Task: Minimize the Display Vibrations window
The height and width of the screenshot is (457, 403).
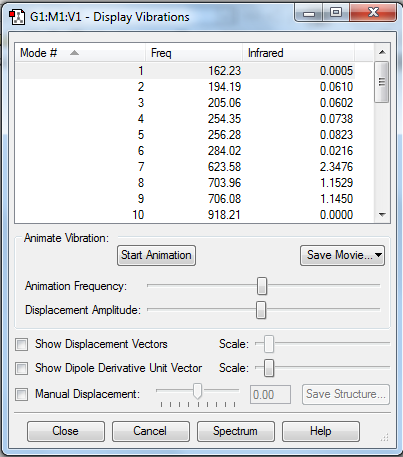Action: coord(309,13)
